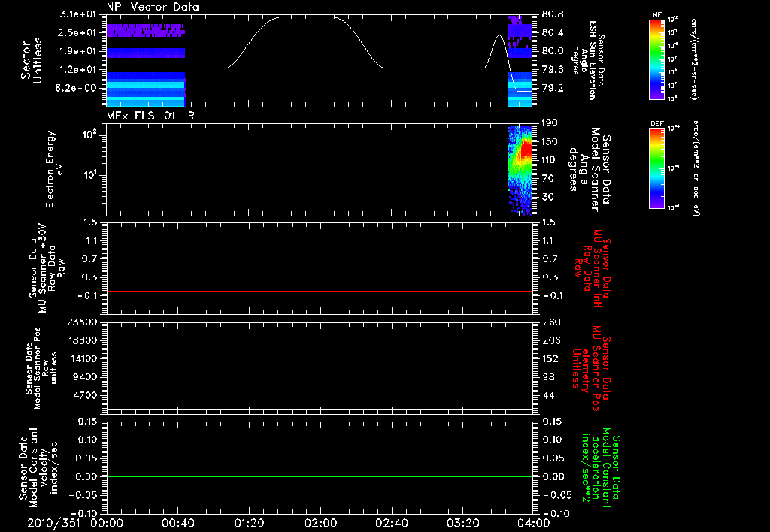Click the "Model Scanner Pos Raw unitless" axis label
The image size is (770, 532).
coord(41,367)
